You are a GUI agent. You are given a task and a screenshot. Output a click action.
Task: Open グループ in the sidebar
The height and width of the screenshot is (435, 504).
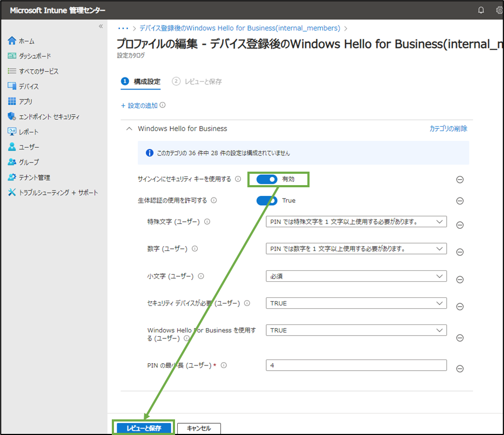[x=29, y=162]
